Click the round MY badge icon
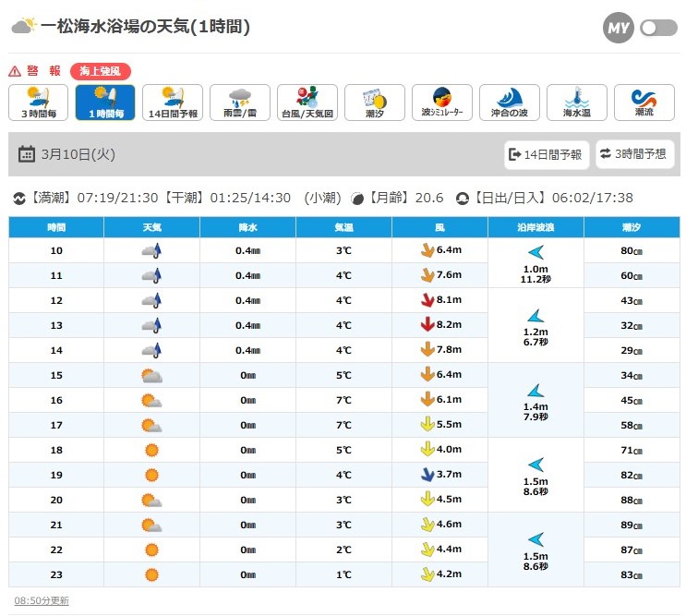Viewport: 686px width, 616px height. click(x=619, y=28)
